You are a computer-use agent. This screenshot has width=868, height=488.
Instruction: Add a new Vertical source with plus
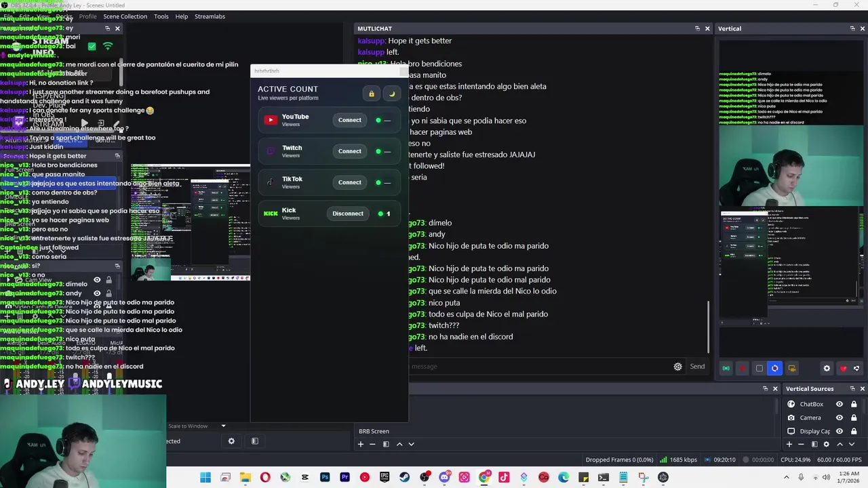point(789,444)
